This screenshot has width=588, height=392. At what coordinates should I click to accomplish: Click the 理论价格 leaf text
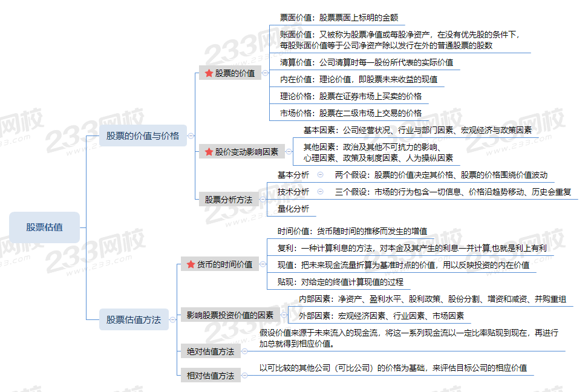coord(351,96)
